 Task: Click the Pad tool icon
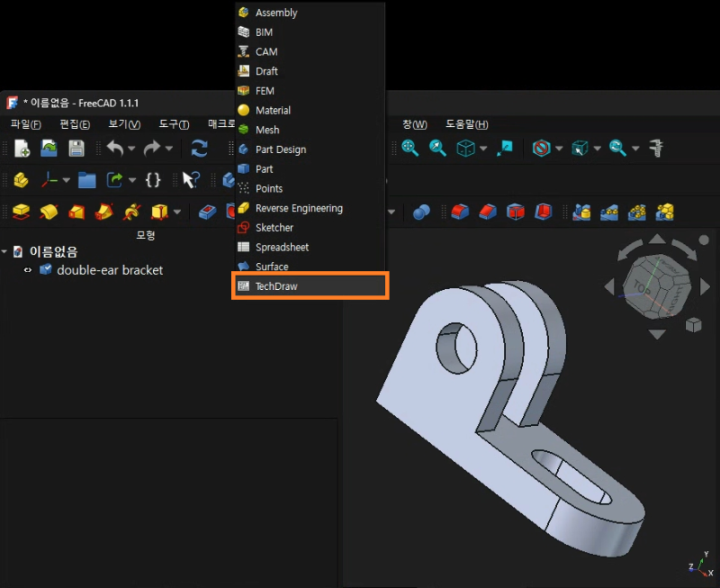click(x=21, y=212)
